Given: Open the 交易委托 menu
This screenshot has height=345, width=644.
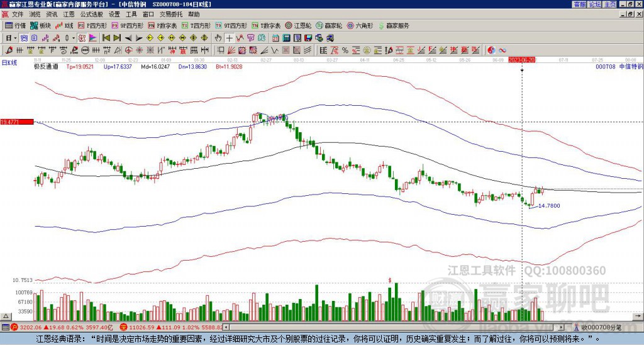Looking at the screenshot, I should click(171, 14).
